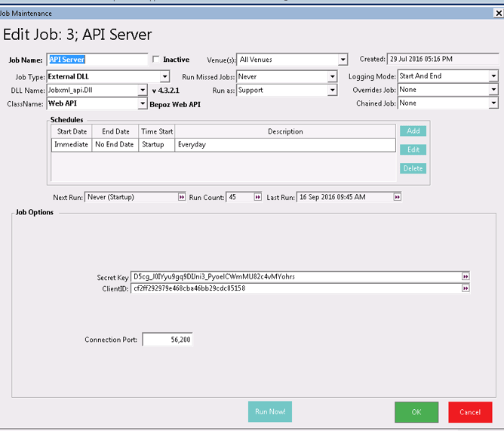Open the ClassName Web API dropdown

tap(143, 103)
